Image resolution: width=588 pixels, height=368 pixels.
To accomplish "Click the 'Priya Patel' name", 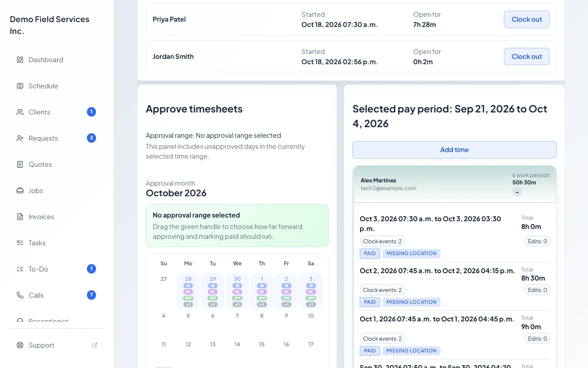I will 169,19.
